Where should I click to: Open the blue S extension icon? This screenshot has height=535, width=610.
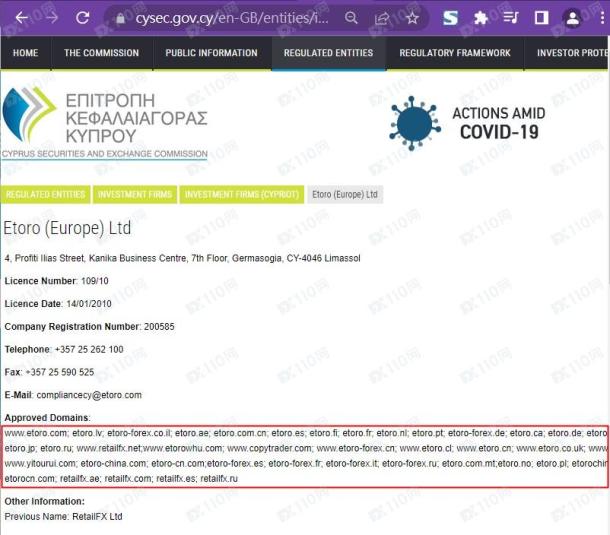tap(450, 18)
